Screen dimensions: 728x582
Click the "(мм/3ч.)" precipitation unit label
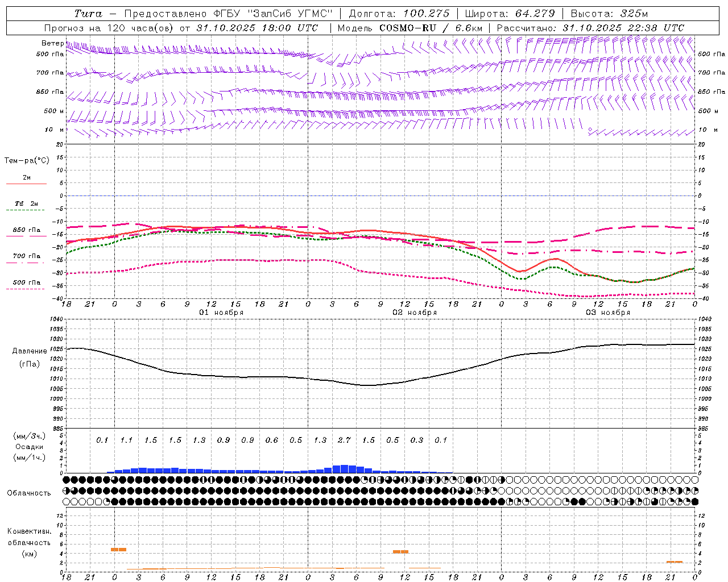tap(29, 436)
